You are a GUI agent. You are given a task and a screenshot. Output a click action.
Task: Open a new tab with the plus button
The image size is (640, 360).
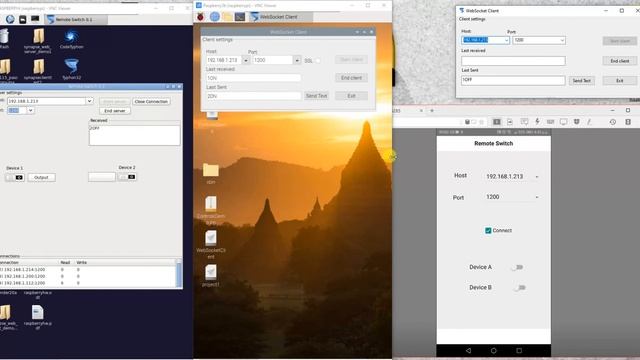[432, 110]
